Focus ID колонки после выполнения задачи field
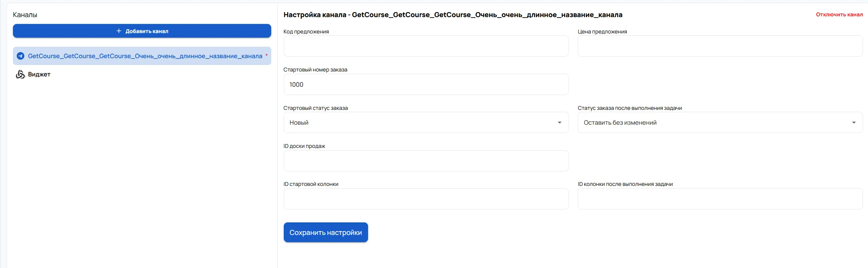 point(720,199)
